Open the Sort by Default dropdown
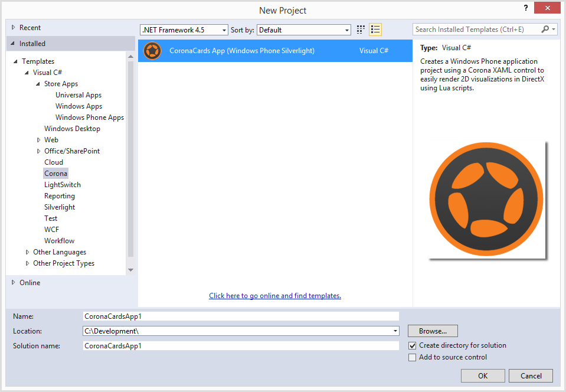The width and height of the screenshot is (566, 392). [304, 30]
